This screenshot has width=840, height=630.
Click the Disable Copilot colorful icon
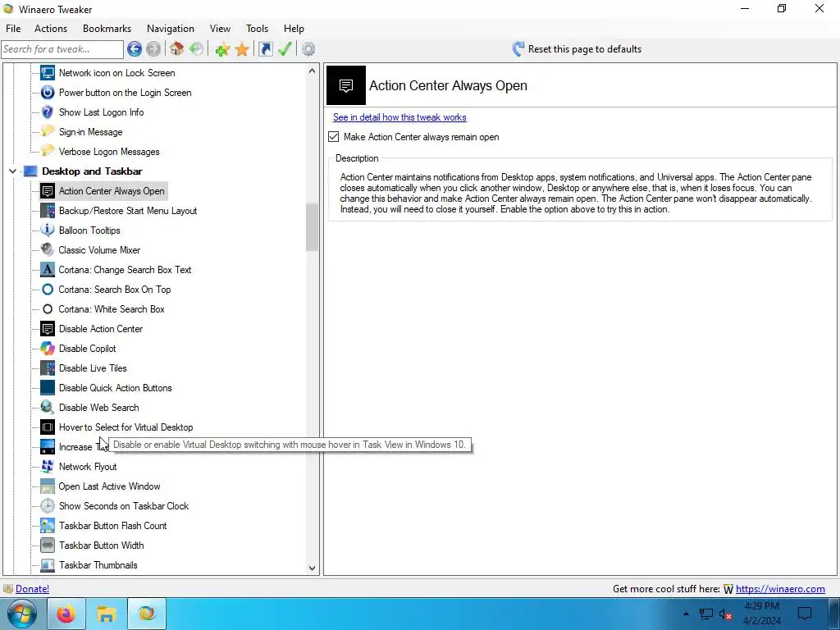(48, 348)
